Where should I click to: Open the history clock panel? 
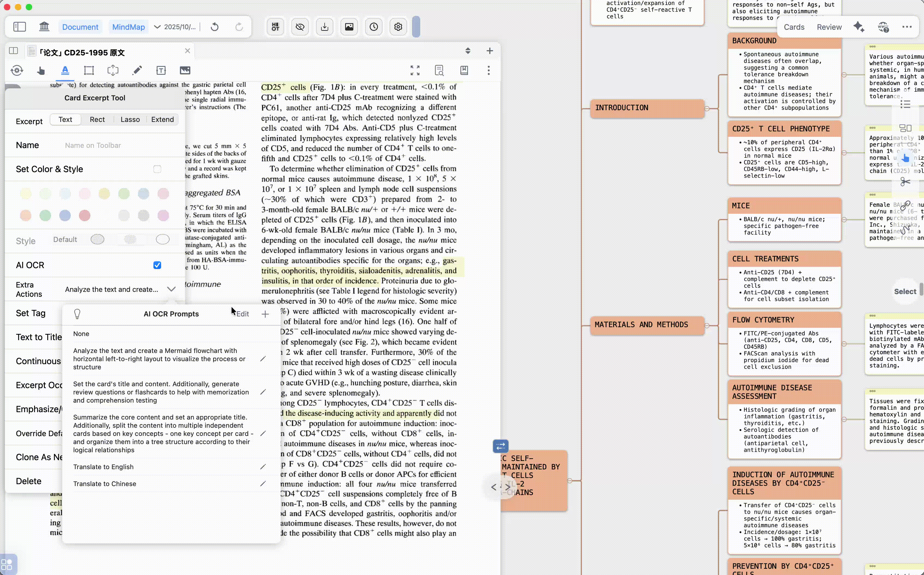pyautogui.click(x=373, y=27)
